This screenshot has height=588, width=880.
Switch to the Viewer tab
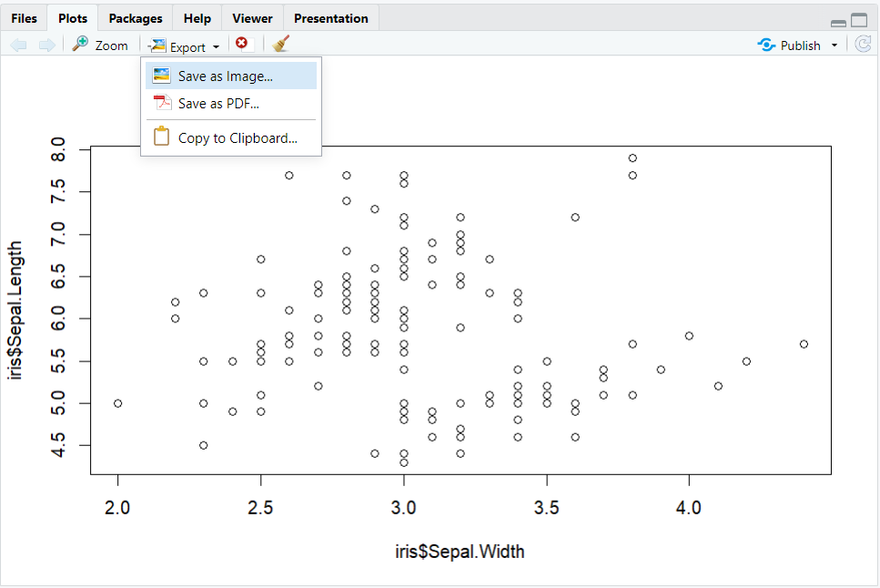(252, 18)
